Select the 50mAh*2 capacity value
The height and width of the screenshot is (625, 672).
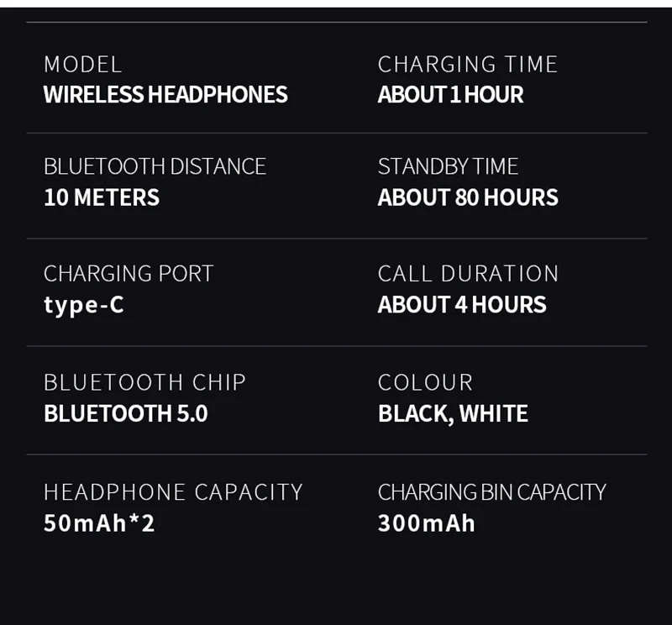[99, 523]
